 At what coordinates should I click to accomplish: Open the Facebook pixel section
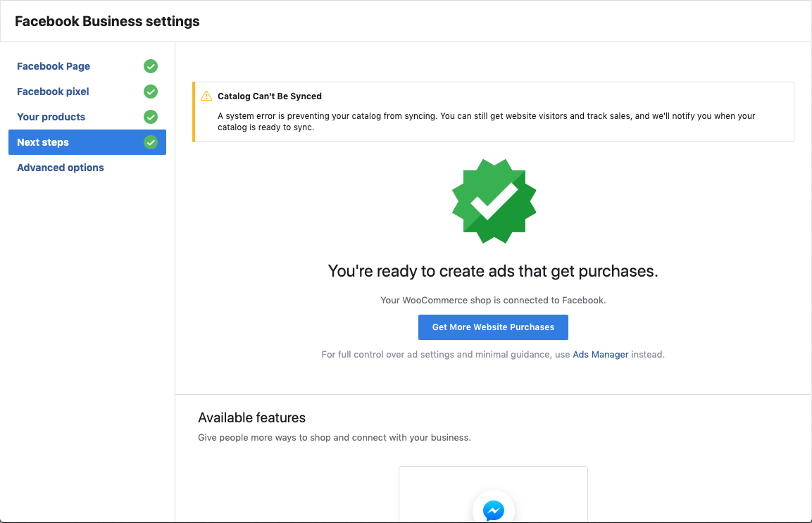click(x=53, y=92)
